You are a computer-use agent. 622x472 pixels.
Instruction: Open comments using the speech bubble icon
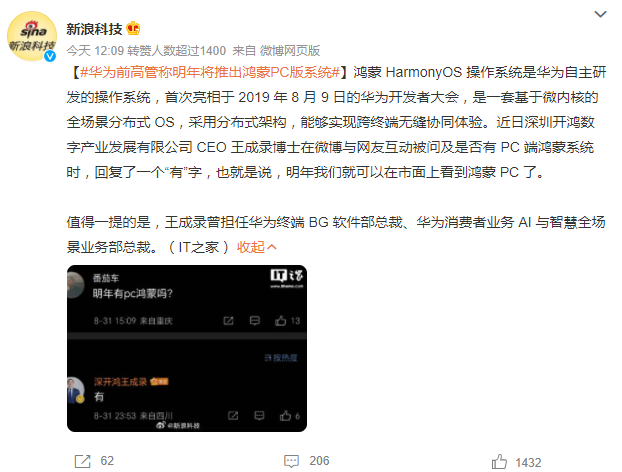coord(292,461)
